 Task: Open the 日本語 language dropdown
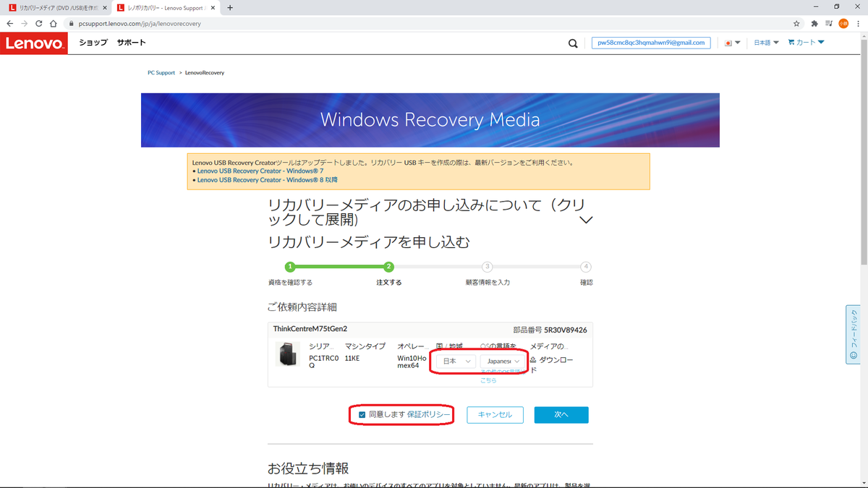[766, 43]
